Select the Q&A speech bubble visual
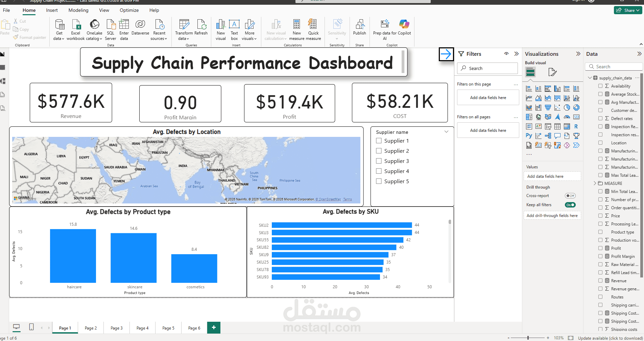This screenshot has width=644, height=341. click(557, 136)
